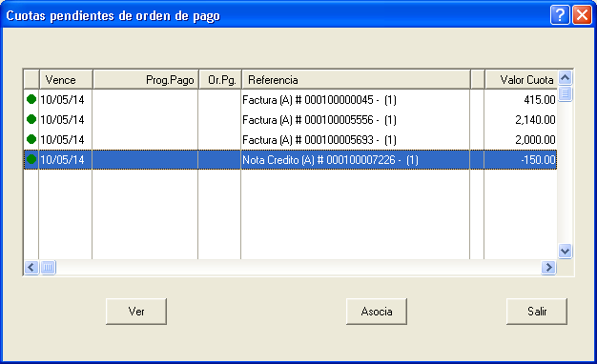Viewport: 597px width, 364px height.
Task: Click the Referencia column header
Action: pos(356,80)
